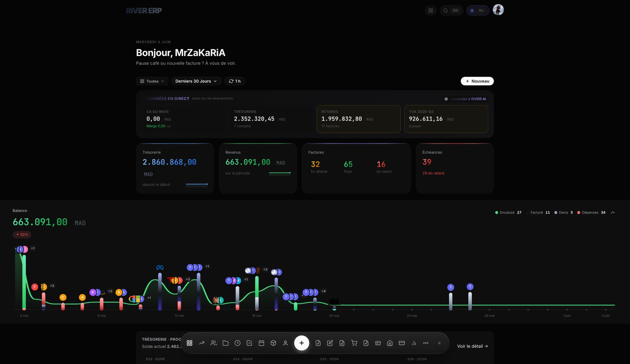This screenshot has height=364, width=630.
Task: Collapse the Balance chart with the chevron
Action: (x=613, y=213)
